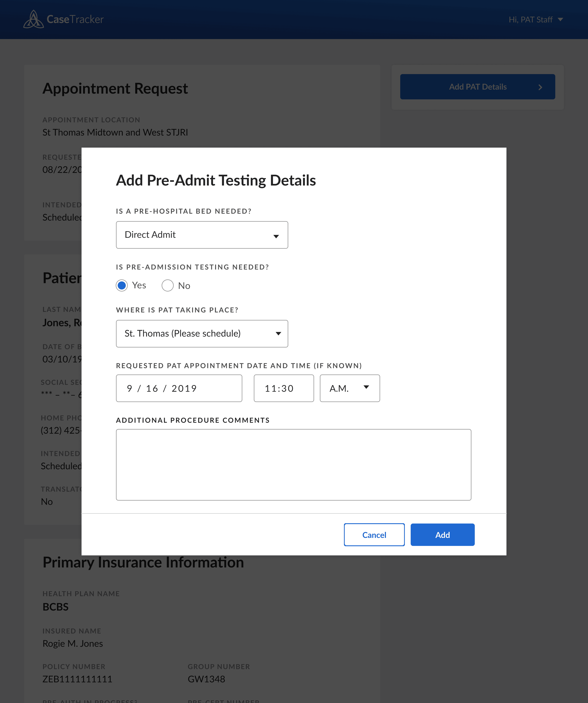588x703 pixels.
Task: Click the Yes radio label text
Action: click(139, 285)
